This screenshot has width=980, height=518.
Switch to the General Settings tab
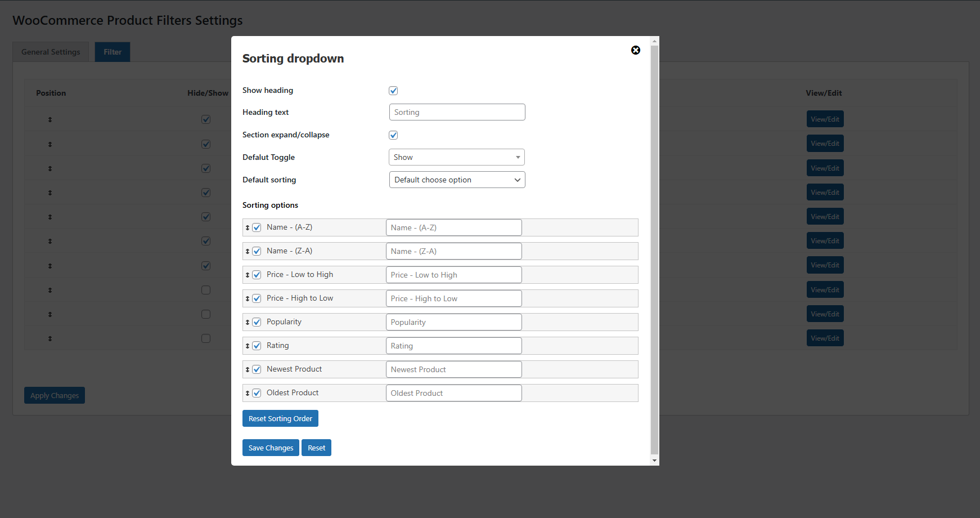click(x=51, y=52)
